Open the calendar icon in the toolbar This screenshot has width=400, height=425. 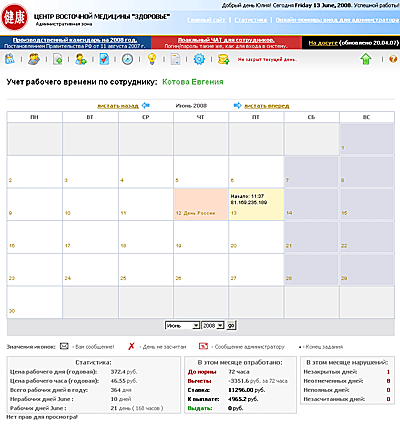10,59
